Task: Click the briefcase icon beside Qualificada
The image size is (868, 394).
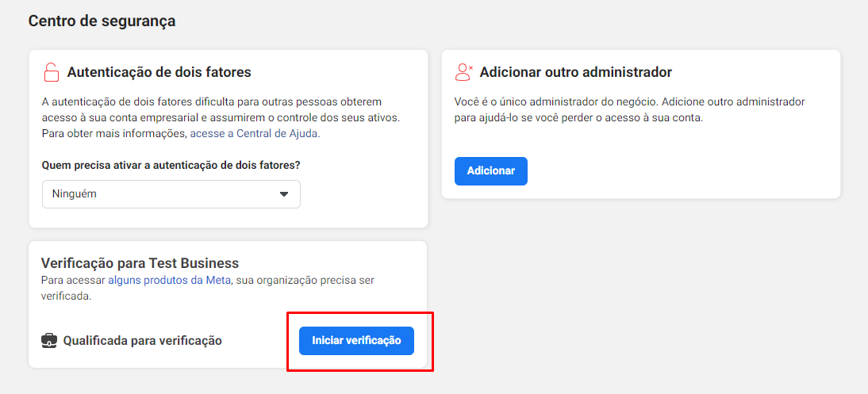Action: pos(49,340)
